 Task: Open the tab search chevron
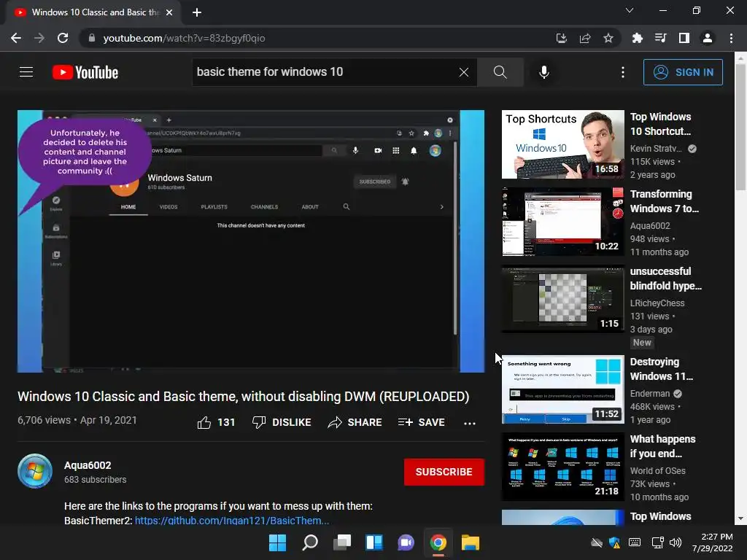pyautogui.click(x=630, y=10)
